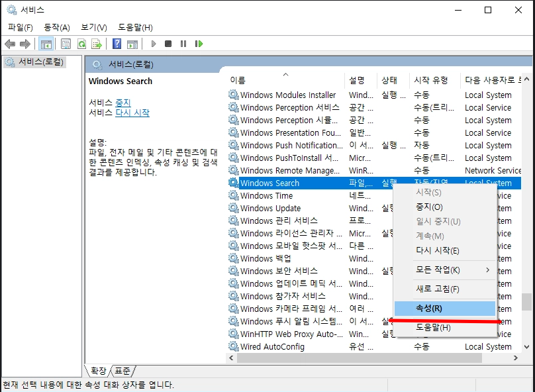Open the 보기(V) menu

pyautogui.click(x=94, y=27)
